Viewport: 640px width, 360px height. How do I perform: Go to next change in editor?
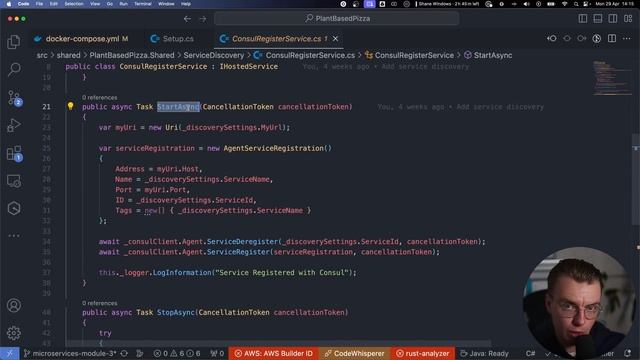(582, 38)
